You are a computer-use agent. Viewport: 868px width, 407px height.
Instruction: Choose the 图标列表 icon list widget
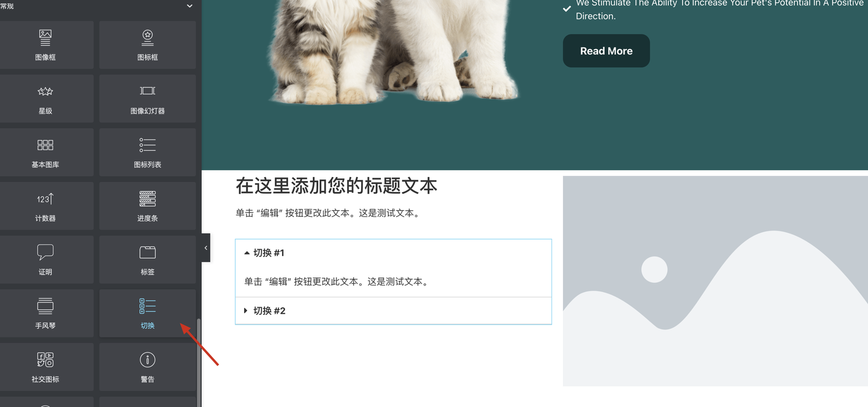148,152
